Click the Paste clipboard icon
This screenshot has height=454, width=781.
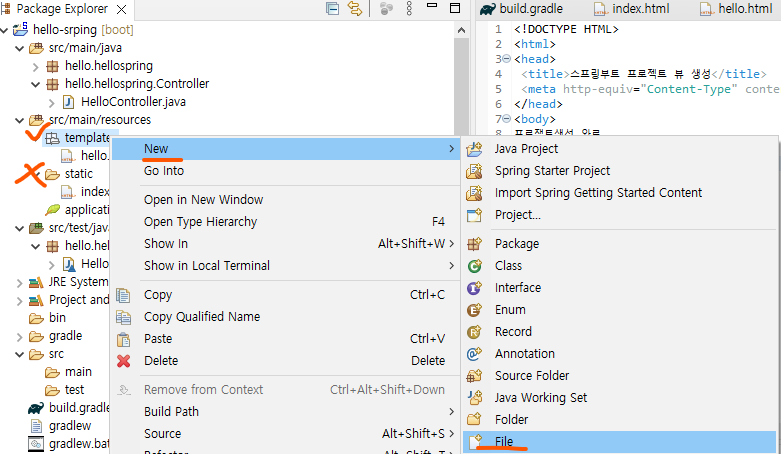pos(123,339)
